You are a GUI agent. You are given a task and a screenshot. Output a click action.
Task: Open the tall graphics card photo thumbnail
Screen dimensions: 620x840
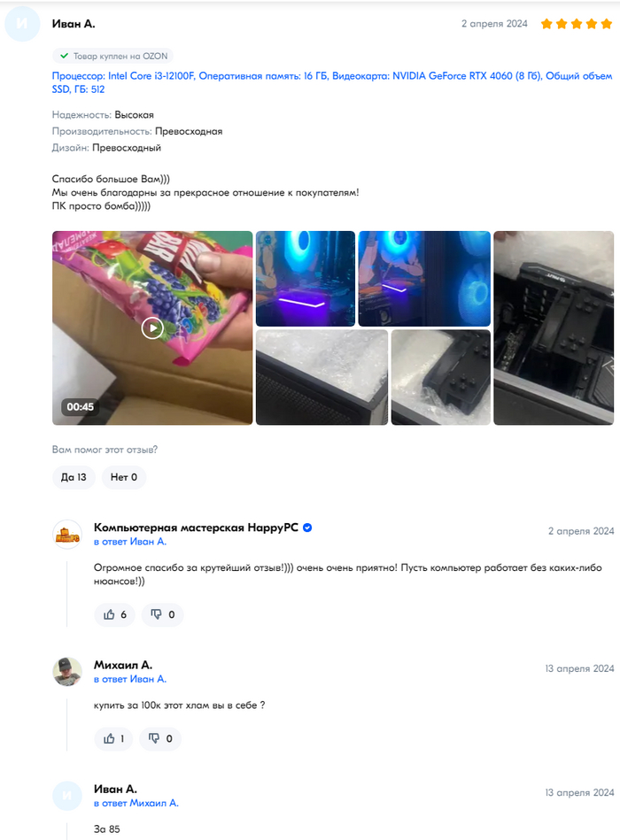[x=554, y=328]
